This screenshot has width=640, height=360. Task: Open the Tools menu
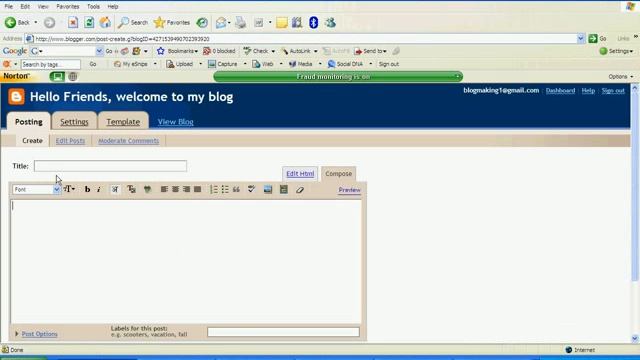(93, 7)
